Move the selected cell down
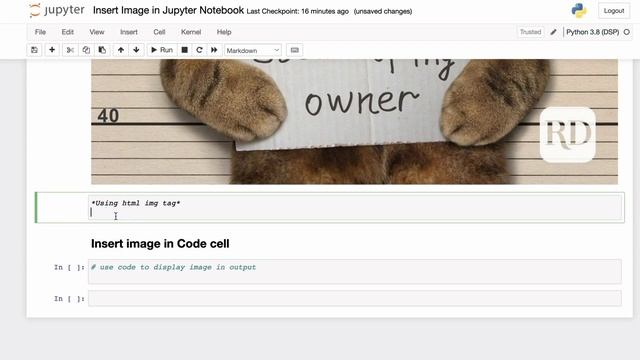640x360 pixels. [136, 50]
